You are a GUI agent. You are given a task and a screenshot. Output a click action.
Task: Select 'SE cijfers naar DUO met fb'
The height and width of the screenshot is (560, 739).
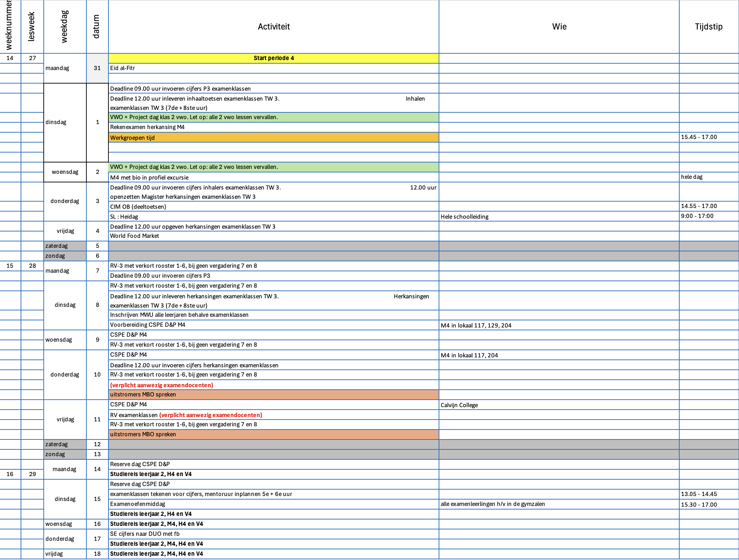coord(274,534)
